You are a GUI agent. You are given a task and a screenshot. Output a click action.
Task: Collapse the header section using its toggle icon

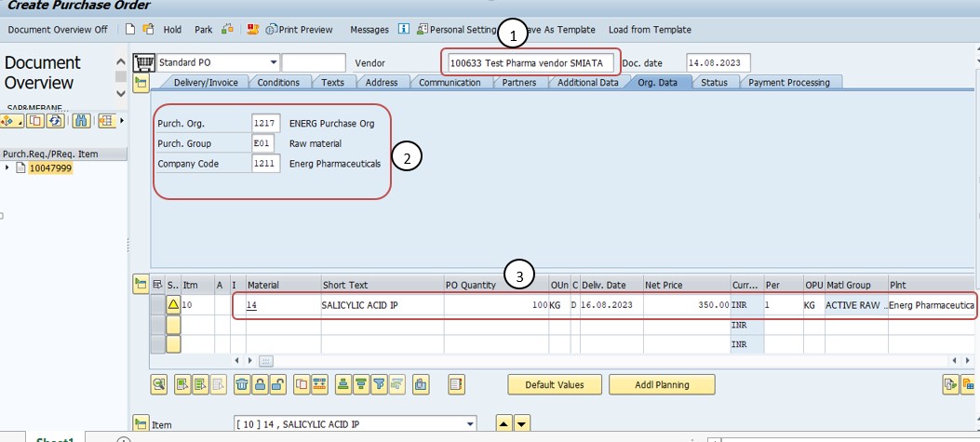141,84
